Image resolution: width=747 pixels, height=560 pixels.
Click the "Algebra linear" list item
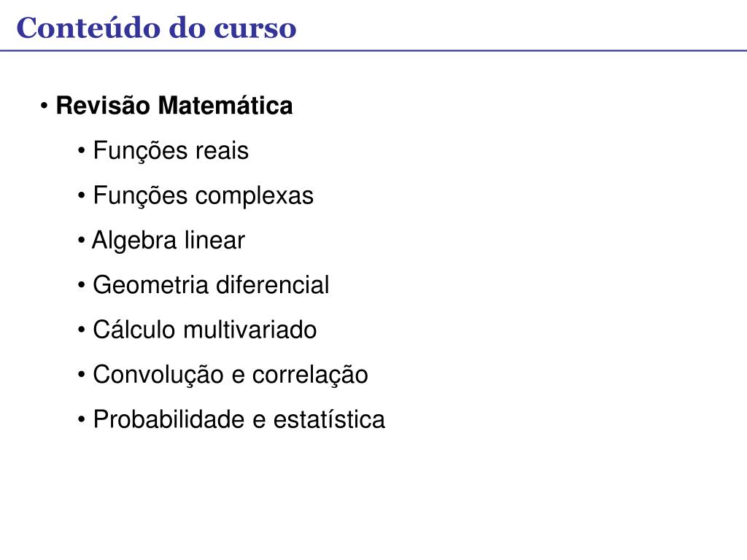pos(169,240)
